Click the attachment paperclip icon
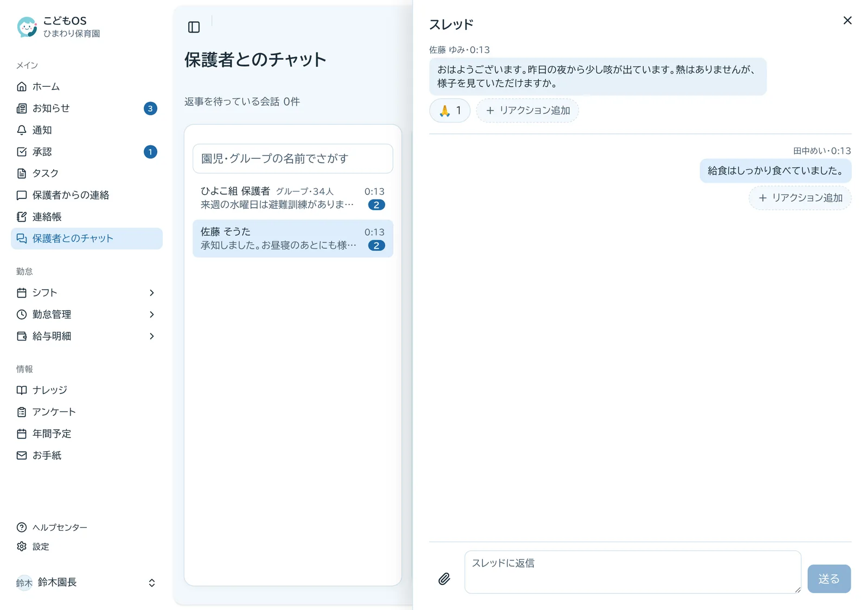 pos(444,579)
